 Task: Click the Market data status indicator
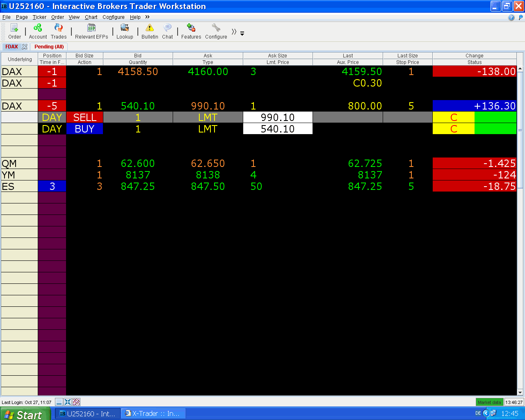point(489,402)
